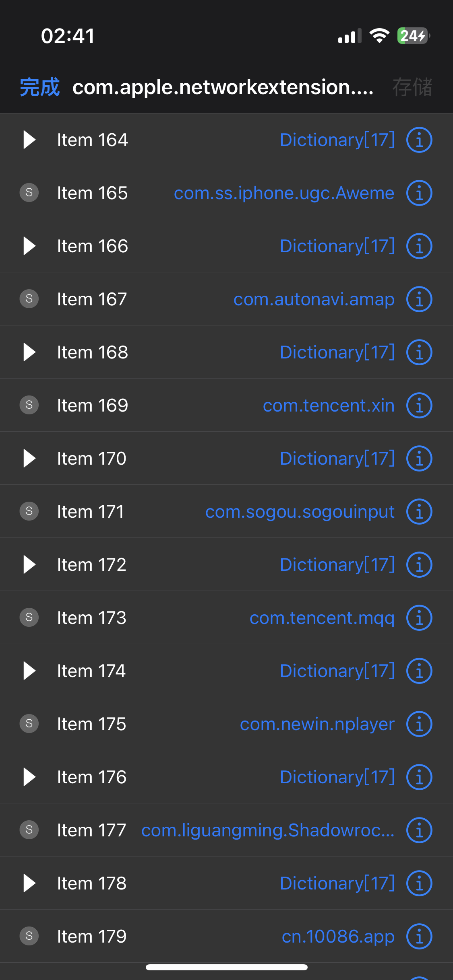Tap info icon for cn.10086.app
453x980 pixels.
[x=419, y=937]
